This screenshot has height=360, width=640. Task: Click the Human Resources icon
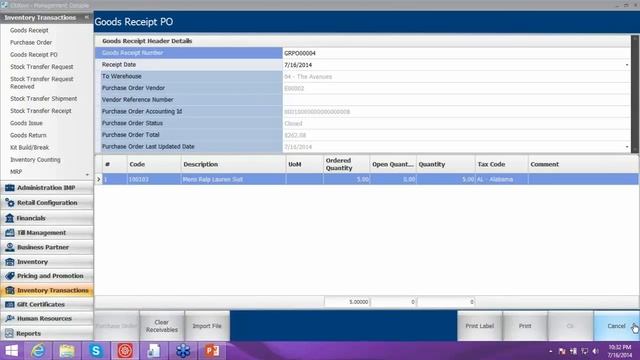point(10,318)
